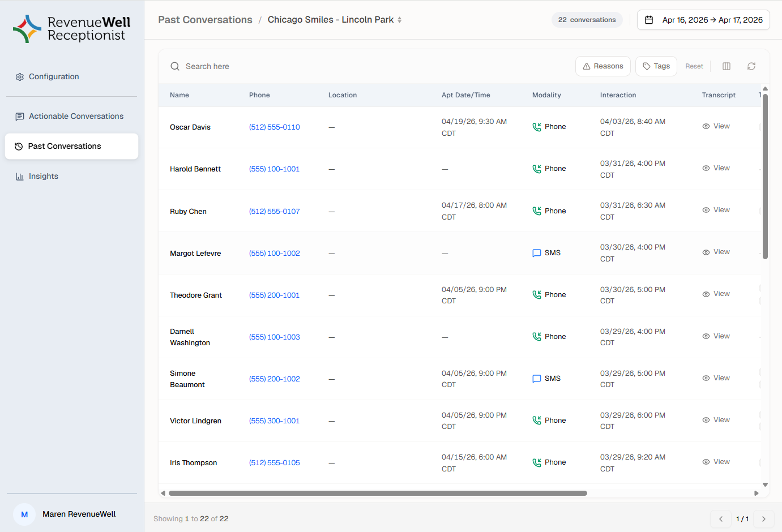The width and height of the screenshot is (782, 532).
Task: Open the Tags filter dropdown
Action: pyautogui.click(x=656, y=66)
